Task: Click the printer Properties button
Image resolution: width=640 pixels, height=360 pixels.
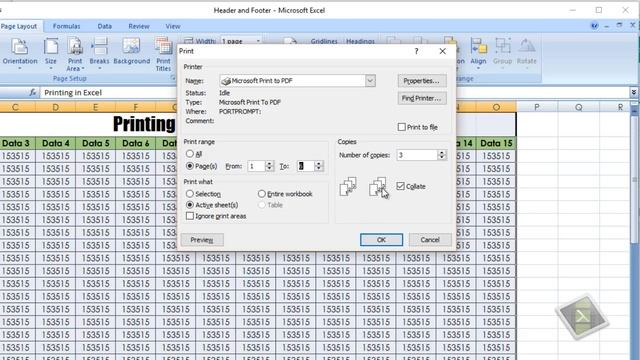Action: pos(422,81)
